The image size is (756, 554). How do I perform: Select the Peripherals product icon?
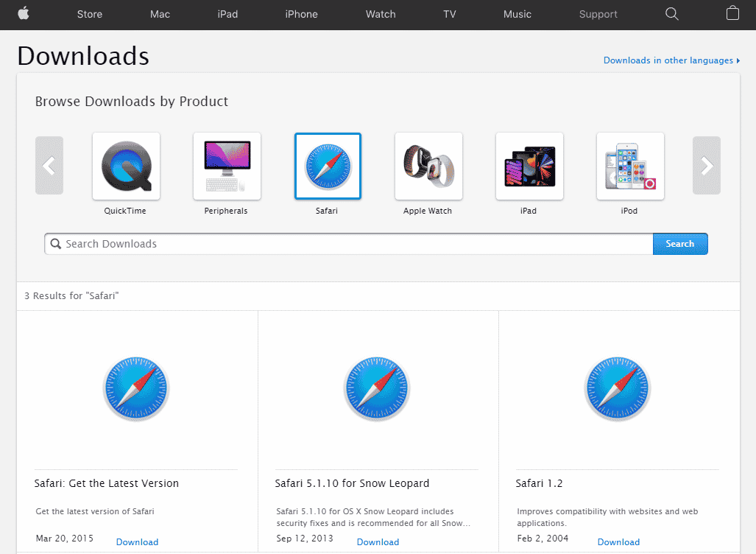pyautogui.click(x=227, y=166)
